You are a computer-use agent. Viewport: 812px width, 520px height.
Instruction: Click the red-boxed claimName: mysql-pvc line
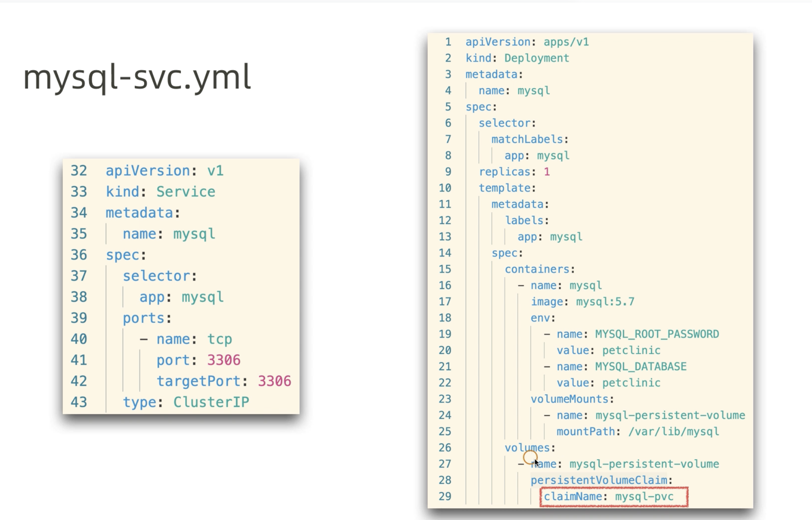[x=613, y=496]
